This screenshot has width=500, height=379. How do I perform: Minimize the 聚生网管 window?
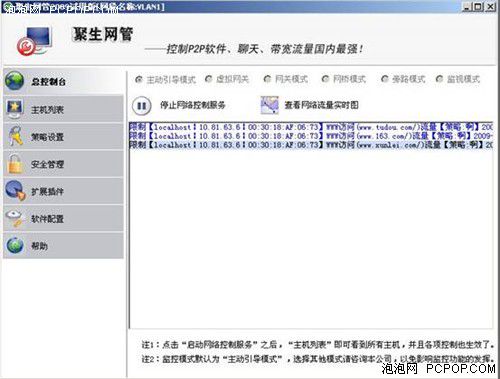tap(467, 7)
